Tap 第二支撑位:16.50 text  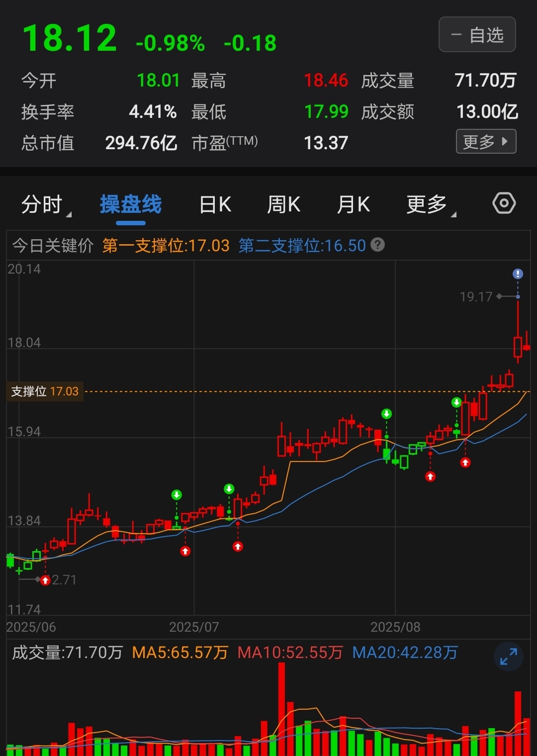coord(302,246)
